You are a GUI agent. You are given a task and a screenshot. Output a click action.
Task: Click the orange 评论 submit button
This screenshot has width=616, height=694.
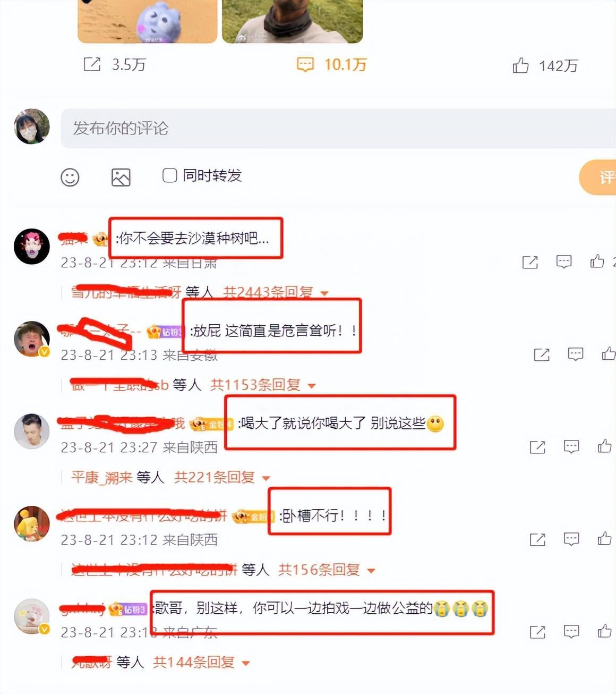click(598, 177)
